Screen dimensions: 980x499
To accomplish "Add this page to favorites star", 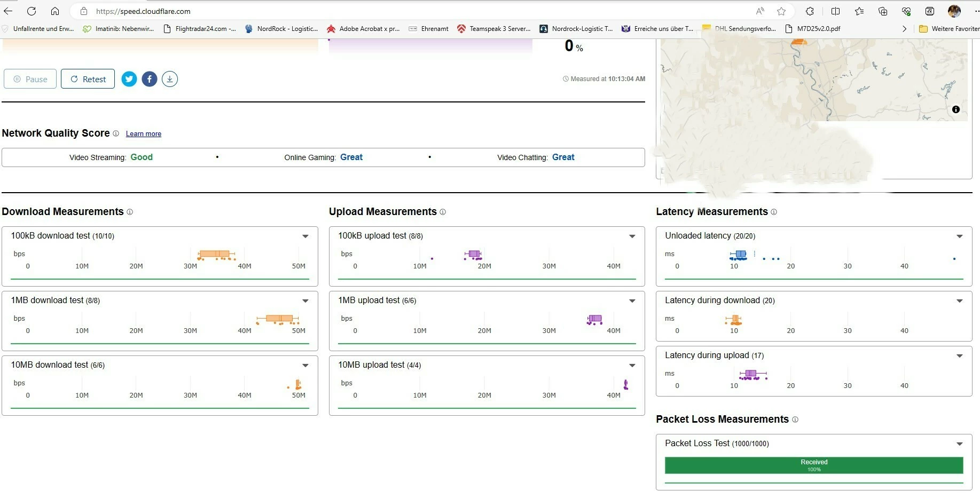I will click(781, 11).
